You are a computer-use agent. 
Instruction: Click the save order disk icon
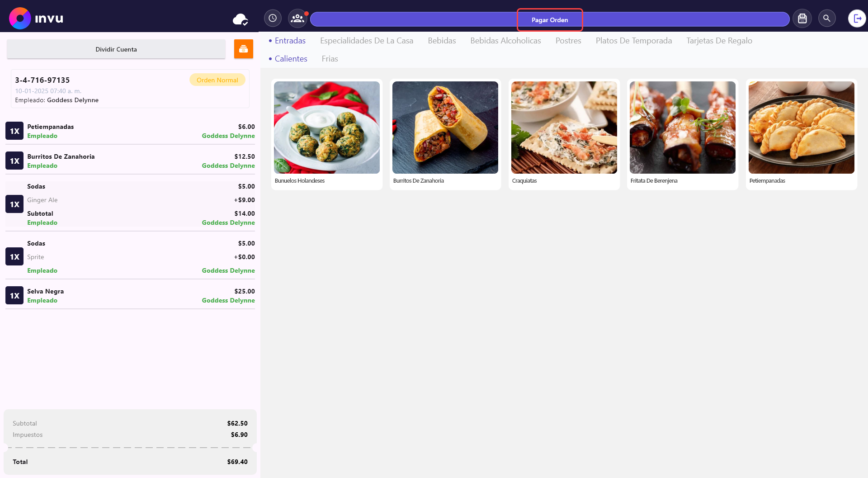pyautogui.click(x=802, y=19)
